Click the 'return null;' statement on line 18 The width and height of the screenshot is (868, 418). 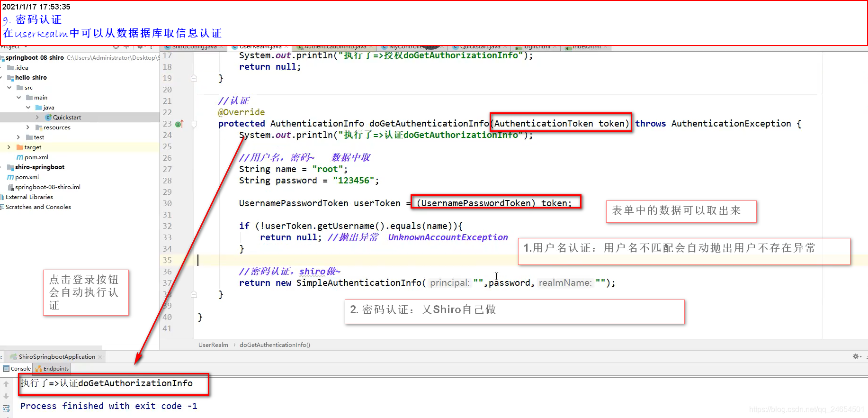tap(270, 67)
